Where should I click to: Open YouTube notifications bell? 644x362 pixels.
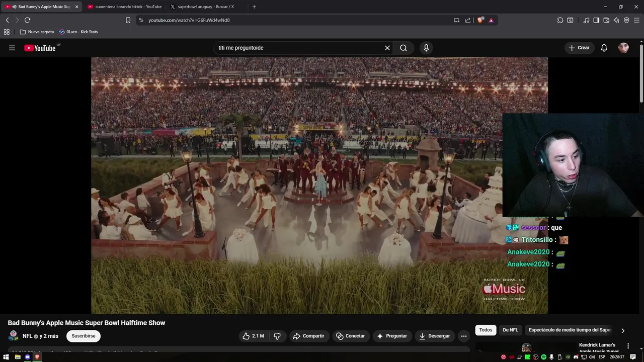point(604,48)
